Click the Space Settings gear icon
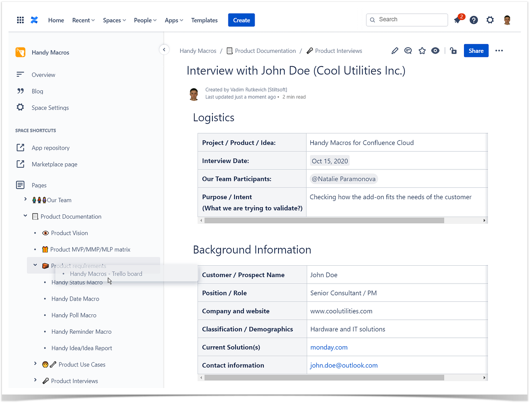532x404 pixels. pos(21,107)
